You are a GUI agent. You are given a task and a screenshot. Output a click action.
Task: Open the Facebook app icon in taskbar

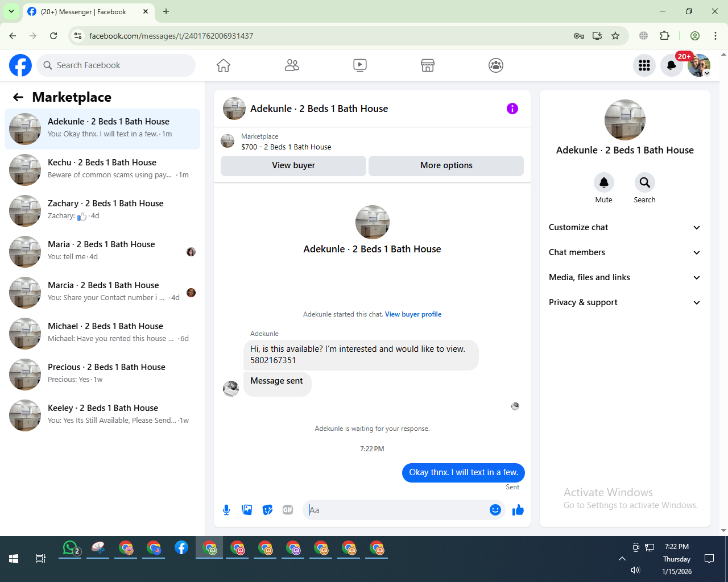pos(181,548)
